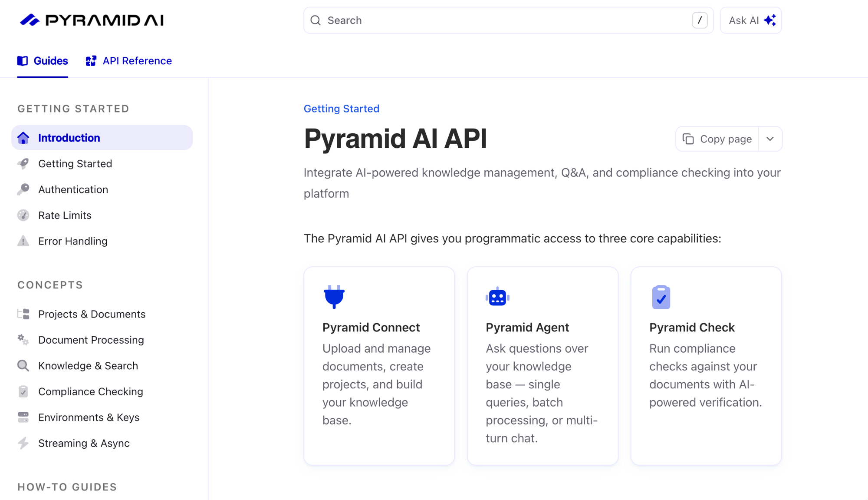Click the Rate Limits gauge icon
This screenshot has width=868, height=500.
pos(23,215)
